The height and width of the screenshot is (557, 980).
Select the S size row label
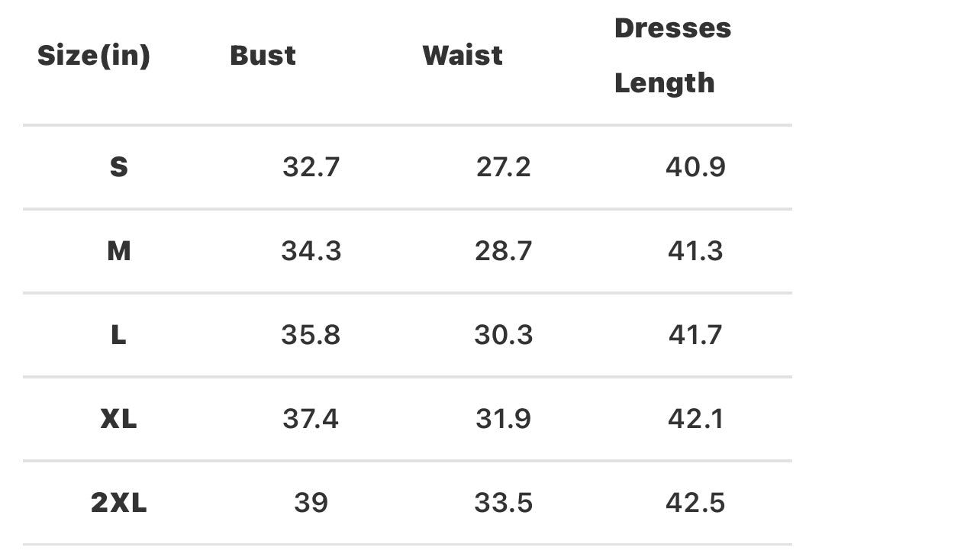(x=118, y=167)
